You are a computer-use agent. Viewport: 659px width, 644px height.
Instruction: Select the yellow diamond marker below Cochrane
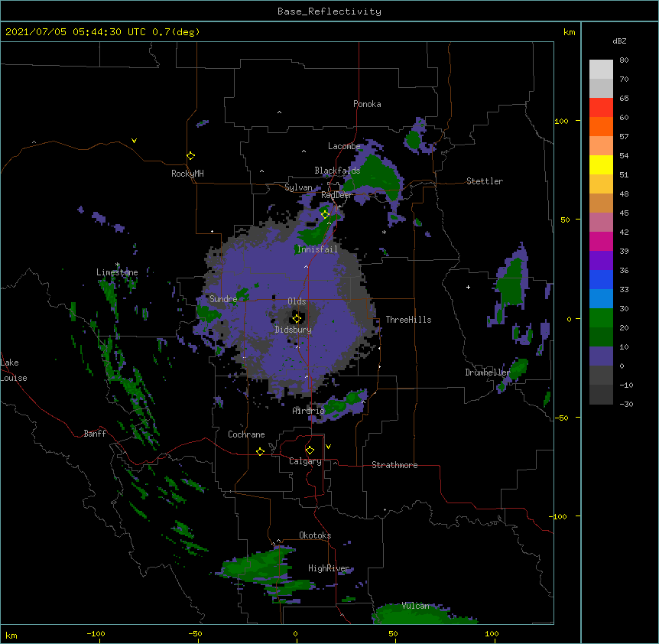point(260,451)
